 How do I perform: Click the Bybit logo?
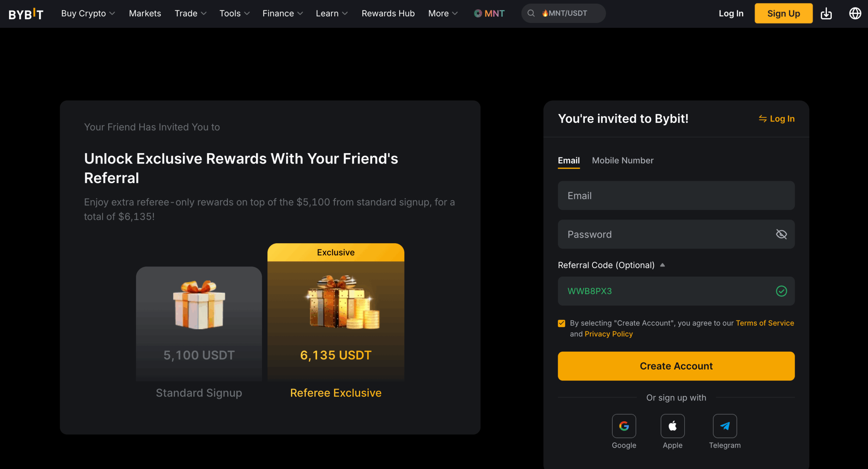pos(26,14)
